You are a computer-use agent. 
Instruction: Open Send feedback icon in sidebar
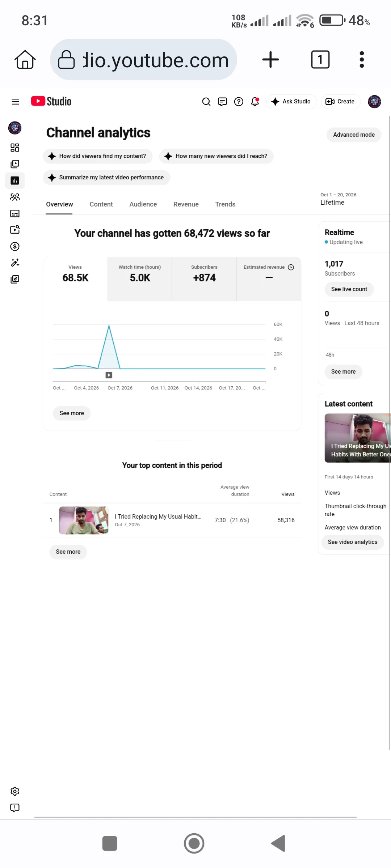click(x=15, y=808)
